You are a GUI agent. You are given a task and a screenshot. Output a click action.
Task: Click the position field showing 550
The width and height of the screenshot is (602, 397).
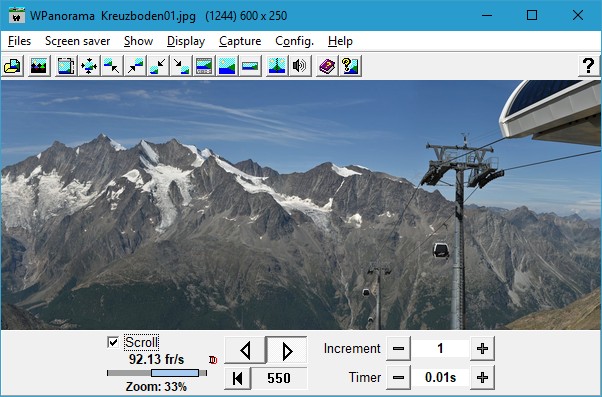tap(279, 378)
